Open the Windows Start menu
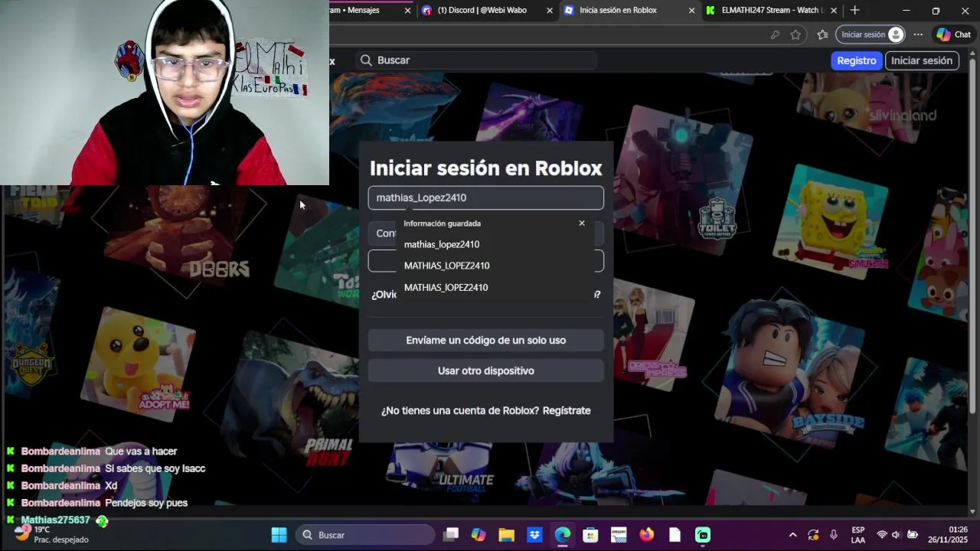This screenshot has width=980, height=551. (x=279, y=535)
